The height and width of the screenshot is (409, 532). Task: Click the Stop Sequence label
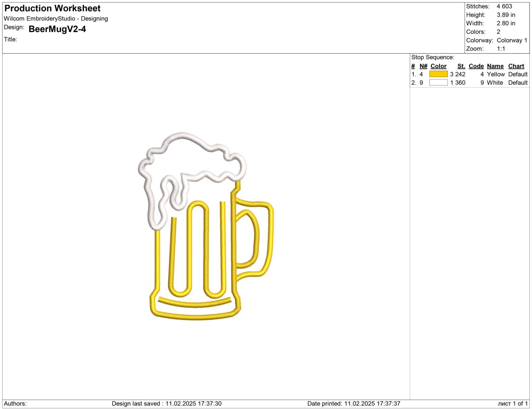tap(433, 57)
